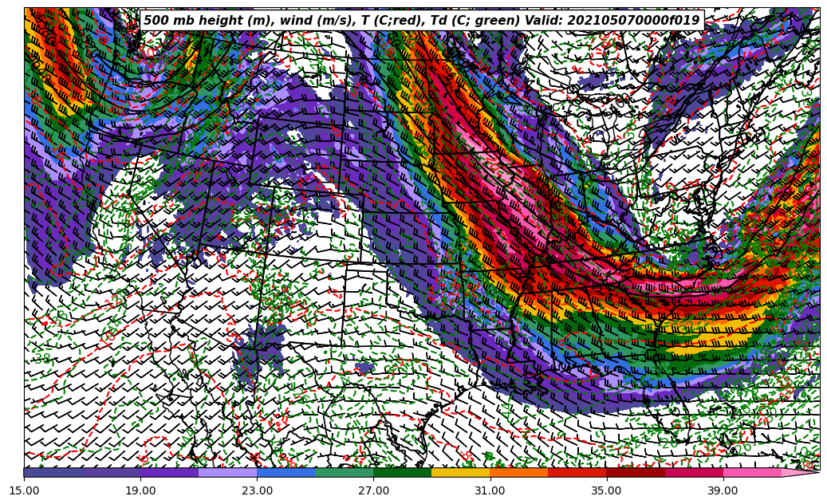Select the bright red 33–35 colorbar swatch
827x504 pixels.
[x=577, y=472]
